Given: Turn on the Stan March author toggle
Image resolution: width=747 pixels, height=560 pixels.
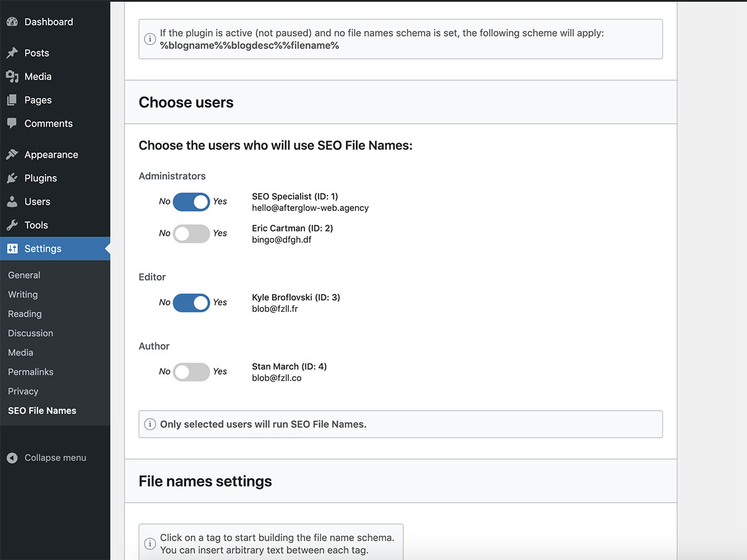Looking at the screenshot, I should pyautogui.click(x=192, y=371).
